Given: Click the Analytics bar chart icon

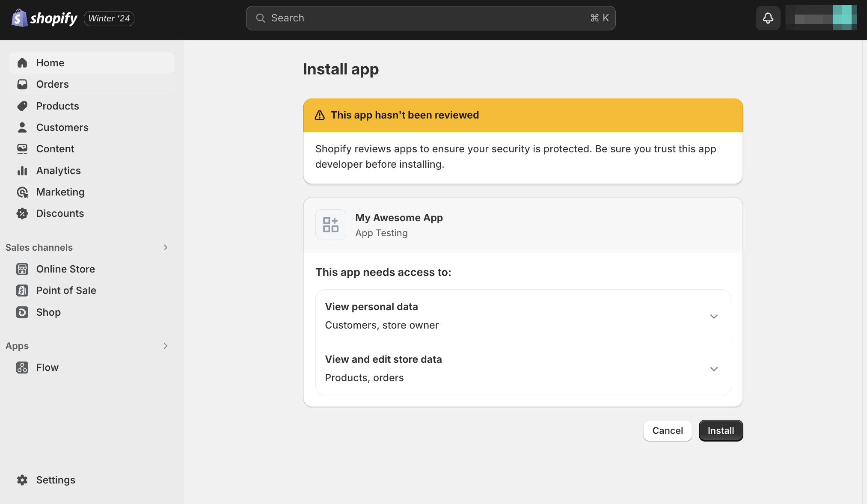Looking at the screenshot, I should click(22, 171).
